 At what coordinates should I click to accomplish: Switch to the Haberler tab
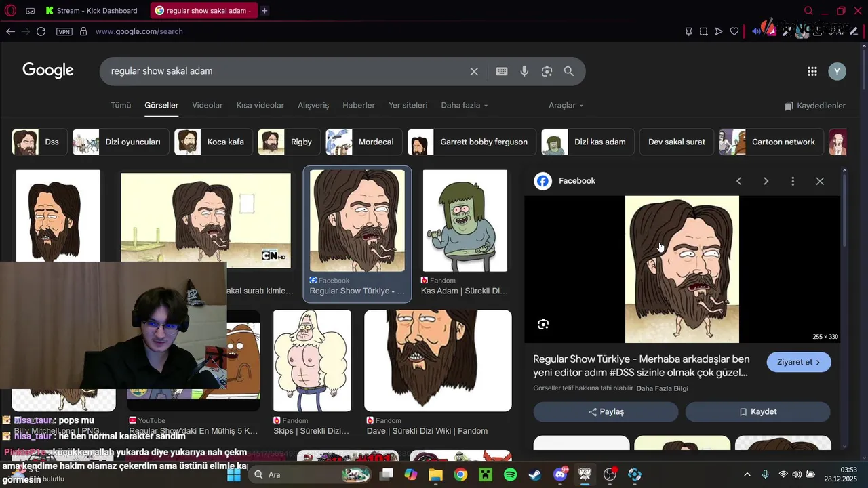point(359,105)
